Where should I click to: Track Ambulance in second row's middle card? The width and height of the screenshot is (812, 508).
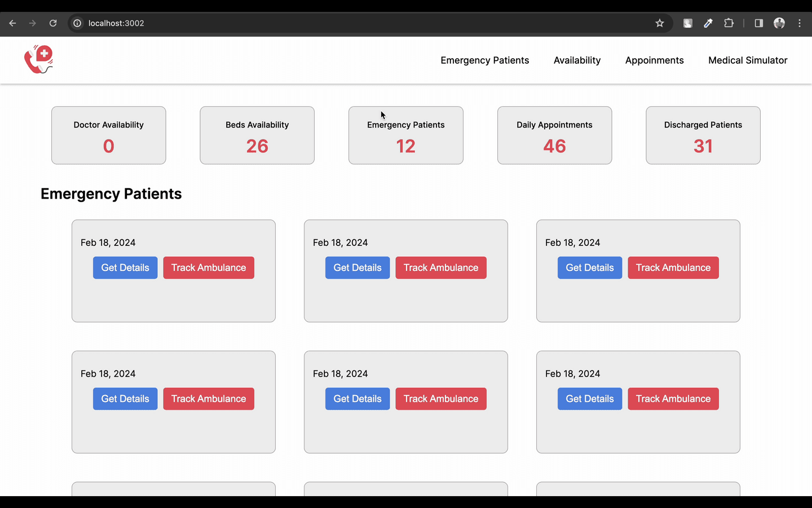coord(441,398)
